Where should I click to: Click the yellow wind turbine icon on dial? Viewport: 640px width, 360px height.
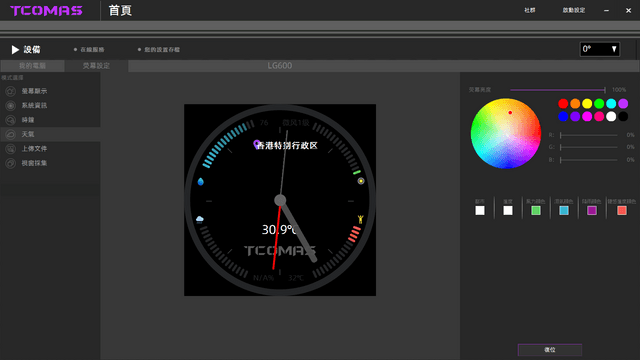(360, 219)
